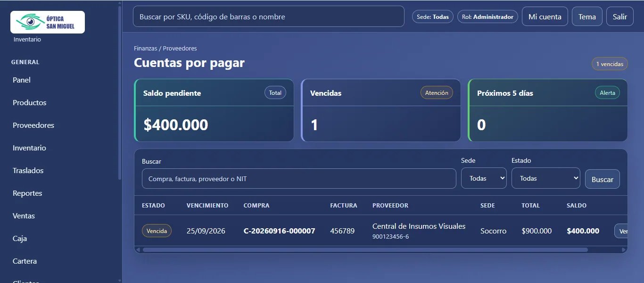Focus the Compra, factura, proveedor search field
The width and height of the screenshot is (644, 283).
click(299, 179)
